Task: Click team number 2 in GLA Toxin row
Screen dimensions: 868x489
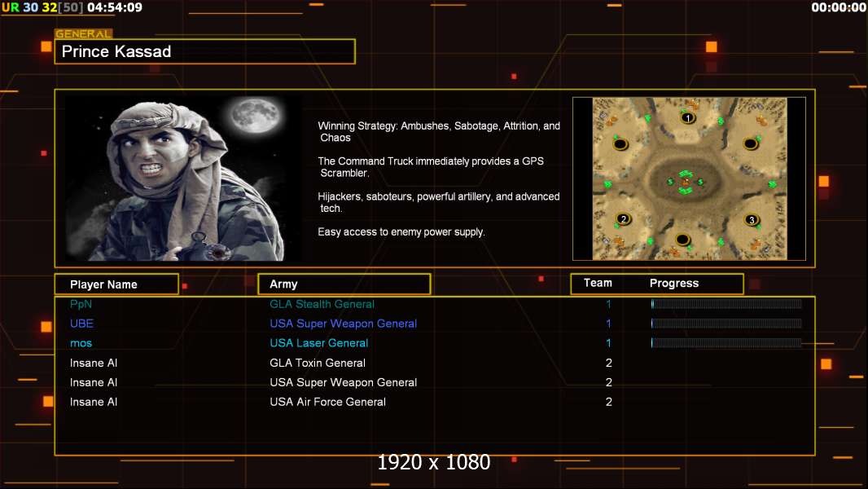Action: pyautogui.click(x=608, y=363)
